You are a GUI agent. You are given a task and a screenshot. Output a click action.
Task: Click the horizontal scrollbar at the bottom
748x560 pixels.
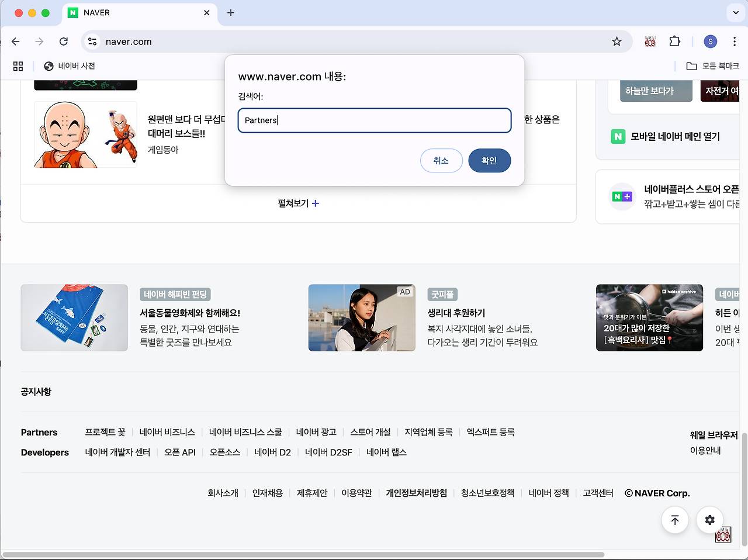coord(304,554)
